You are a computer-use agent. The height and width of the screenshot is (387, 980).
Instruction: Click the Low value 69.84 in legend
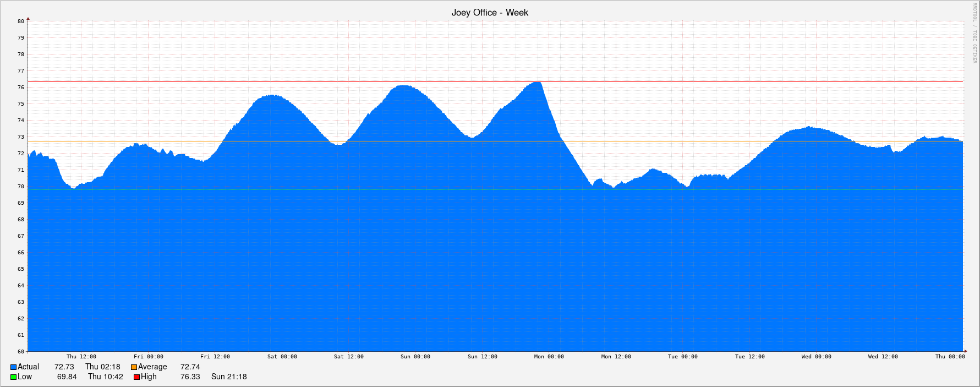(67, 377)
